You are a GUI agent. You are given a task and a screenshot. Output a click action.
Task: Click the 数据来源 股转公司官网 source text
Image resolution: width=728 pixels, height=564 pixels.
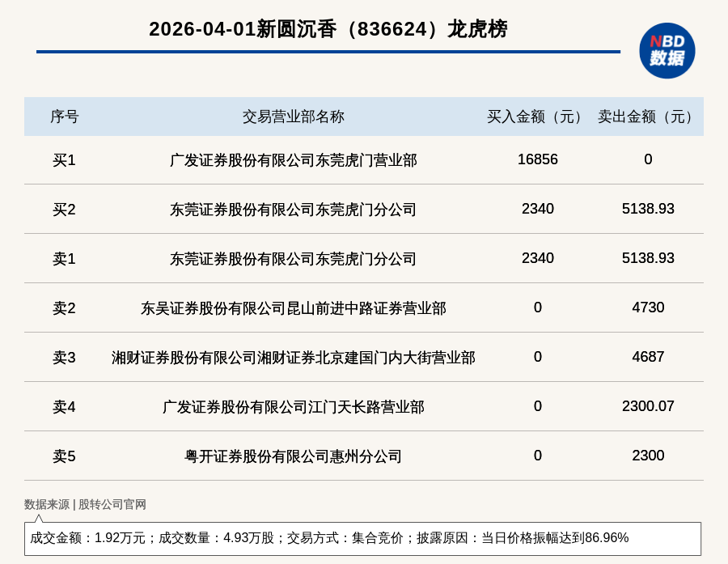tap(85, 504)
